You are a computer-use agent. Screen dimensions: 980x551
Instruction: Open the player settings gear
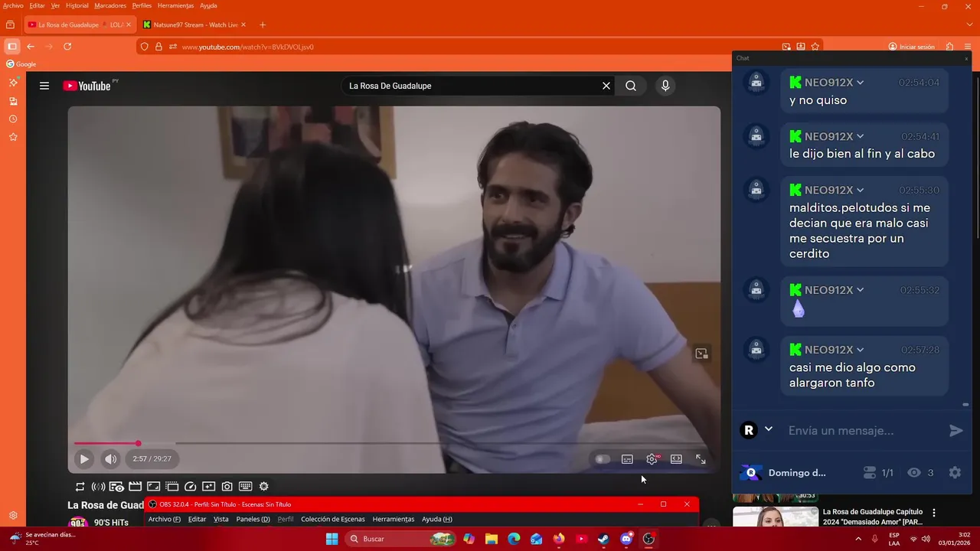tap(652, 459)
